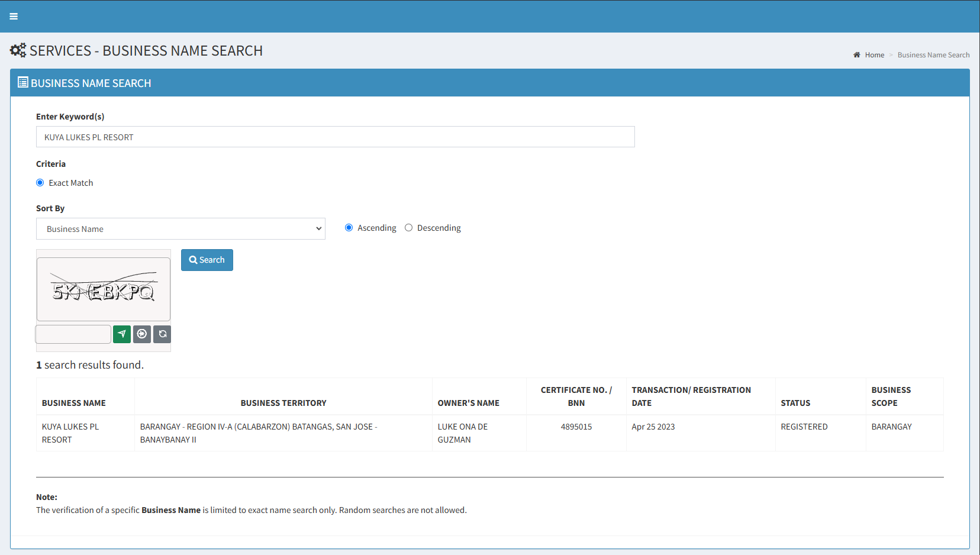Click the gray circular icon next to captcha submit

[x=142, y=334]
